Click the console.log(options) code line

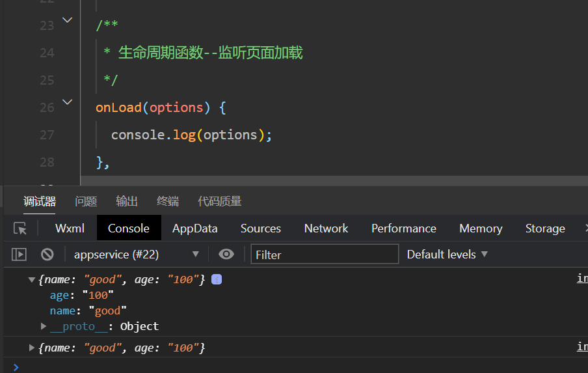pyautogui.click(x=191, y=135)
